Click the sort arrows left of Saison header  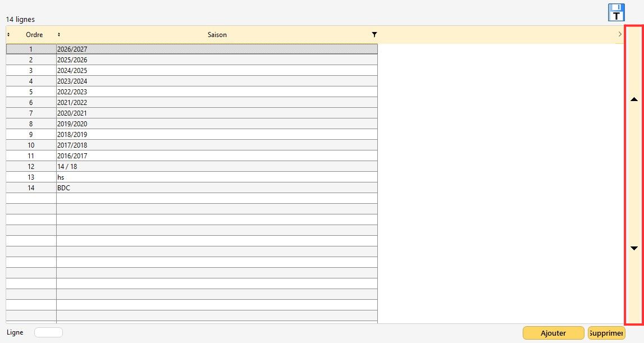pos(59,35)
